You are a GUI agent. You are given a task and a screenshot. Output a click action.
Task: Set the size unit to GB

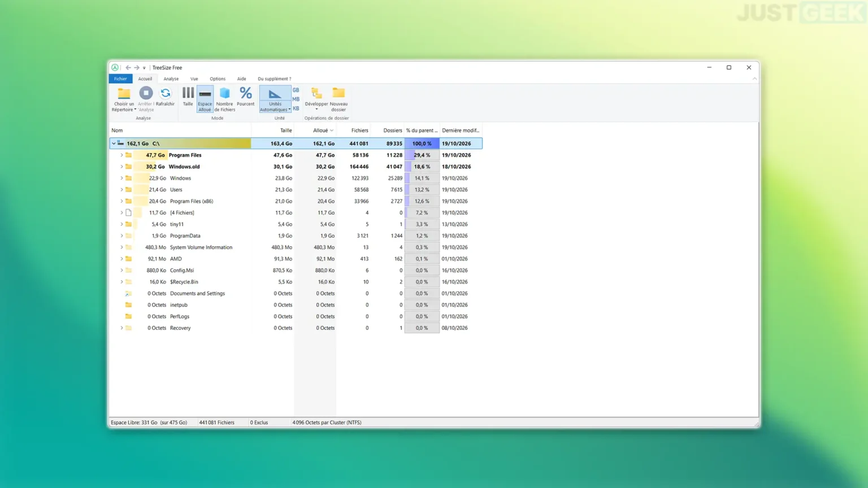pyautogui.click(x=296, y=90)
